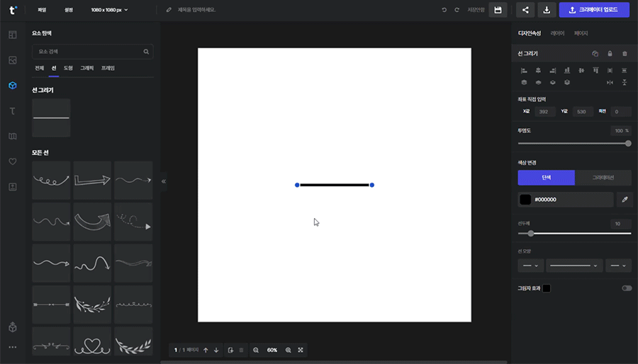Toggle the 그림자 효과 shadow switch
Screen dimensions: 638x364
(626, 288)
